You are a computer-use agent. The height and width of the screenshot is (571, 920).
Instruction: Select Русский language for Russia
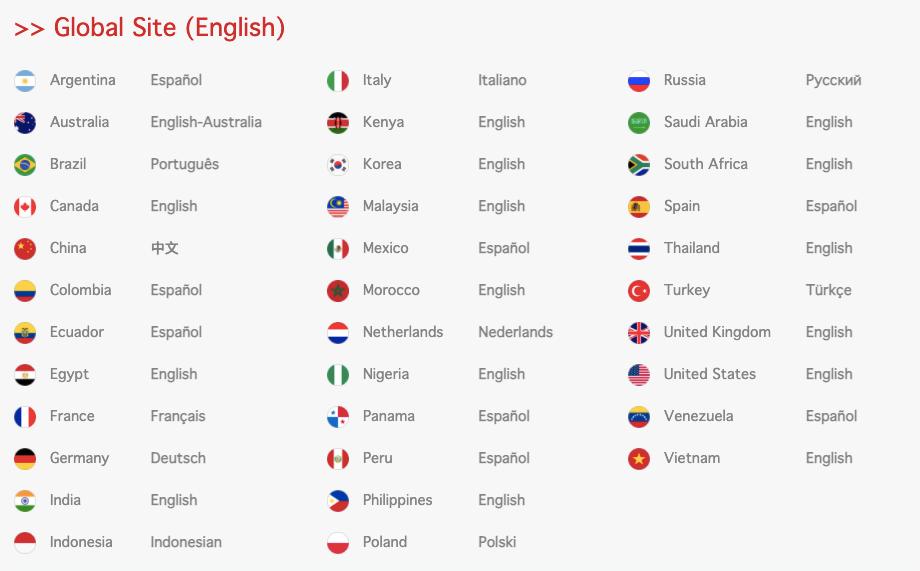point(833,80)
